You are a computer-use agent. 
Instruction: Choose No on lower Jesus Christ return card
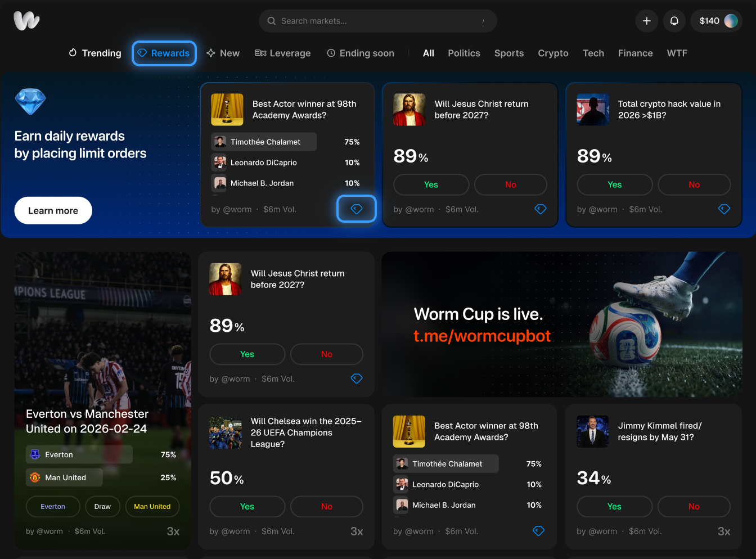pyautogui.click(x=327, y=354)
